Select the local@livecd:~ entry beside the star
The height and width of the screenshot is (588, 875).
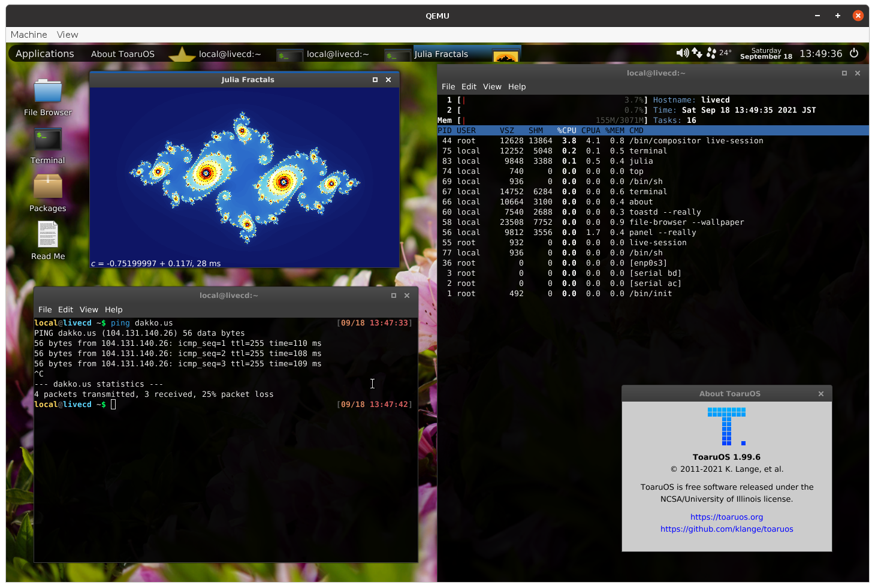230,54
